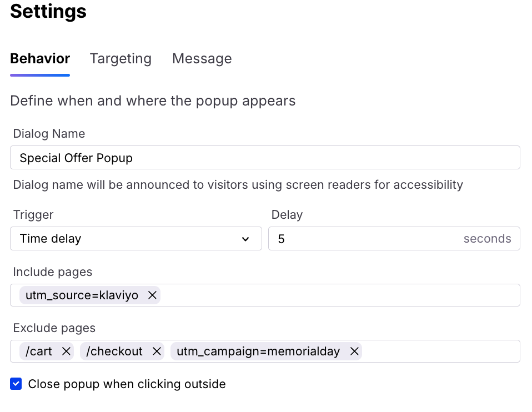Click the seconds suffix in Delay field
Screen dimensions: 532x412
487,239
